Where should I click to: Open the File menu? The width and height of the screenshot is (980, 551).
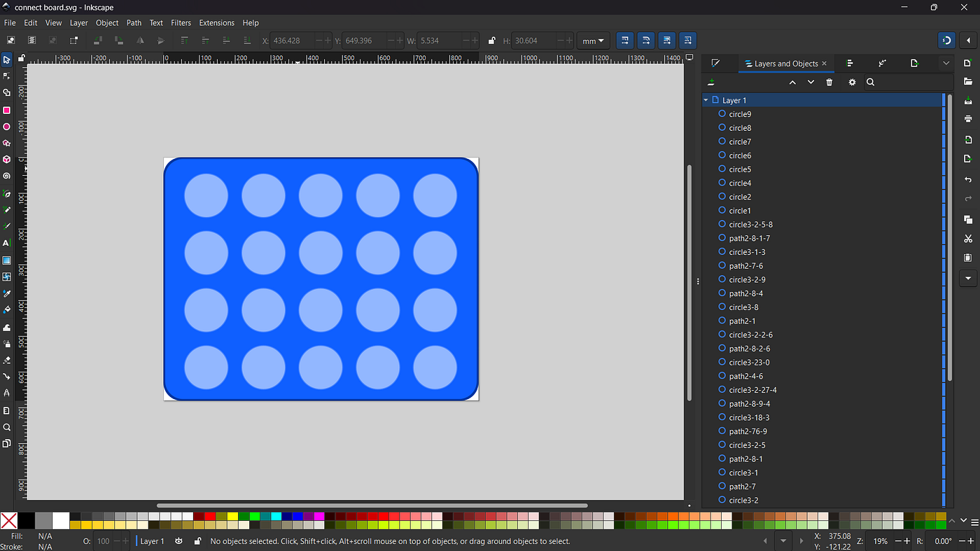click(x=10, y=23)
